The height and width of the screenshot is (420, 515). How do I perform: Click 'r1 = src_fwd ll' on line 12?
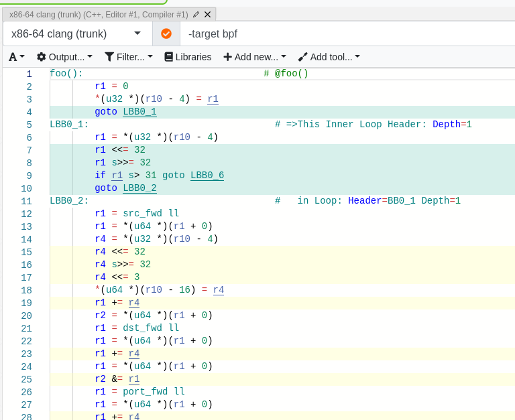tap(137, 213)
